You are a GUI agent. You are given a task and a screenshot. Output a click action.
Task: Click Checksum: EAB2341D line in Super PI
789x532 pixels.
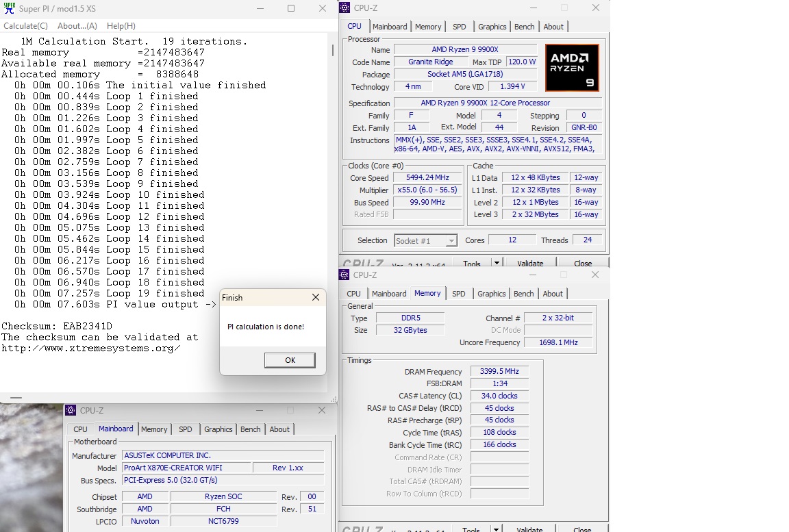[57, 327]
